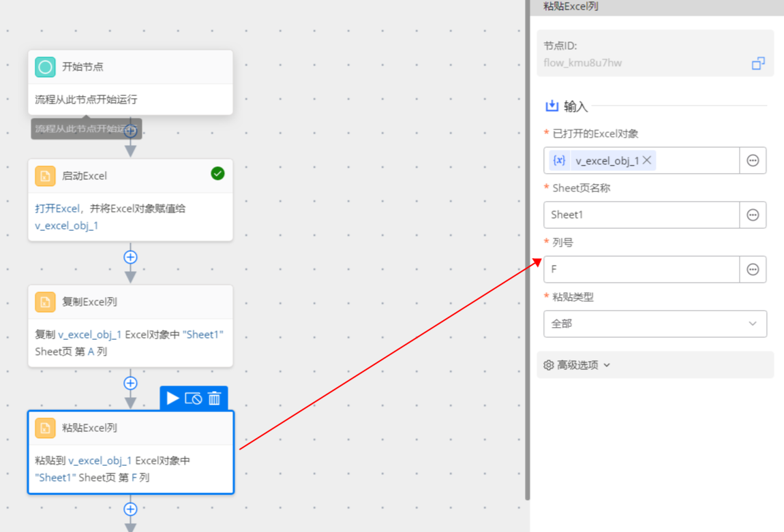This screenshot has height=532, width=784.
Task: Run the selected 粘贴Excel列 node
Action: [172, 398]
